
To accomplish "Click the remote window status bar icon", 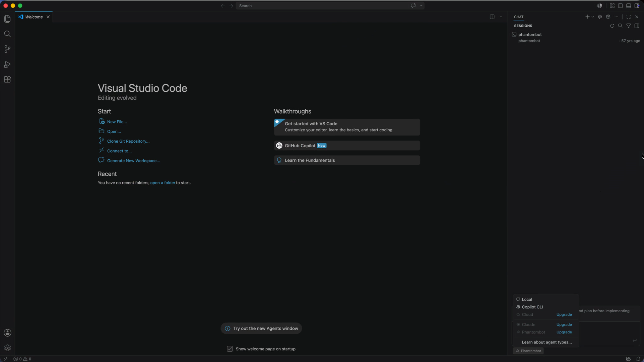I will (5, 359).
